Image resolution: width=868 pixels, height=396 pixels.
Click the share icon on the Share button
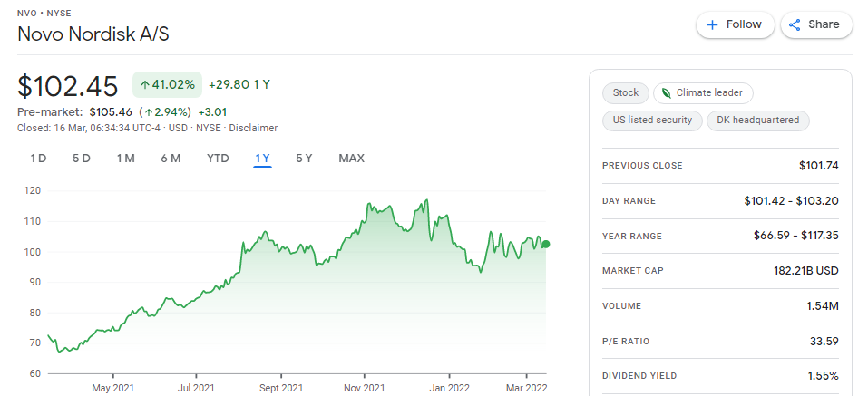[x=795, y=24]
